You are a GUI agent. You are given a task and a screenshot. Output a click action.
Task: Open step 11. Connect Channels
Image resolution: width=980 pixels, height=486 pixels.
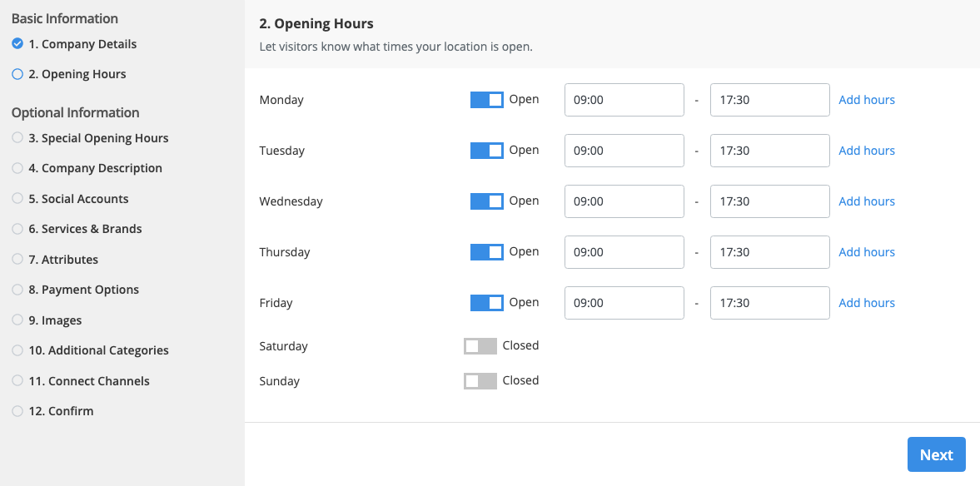89,380
